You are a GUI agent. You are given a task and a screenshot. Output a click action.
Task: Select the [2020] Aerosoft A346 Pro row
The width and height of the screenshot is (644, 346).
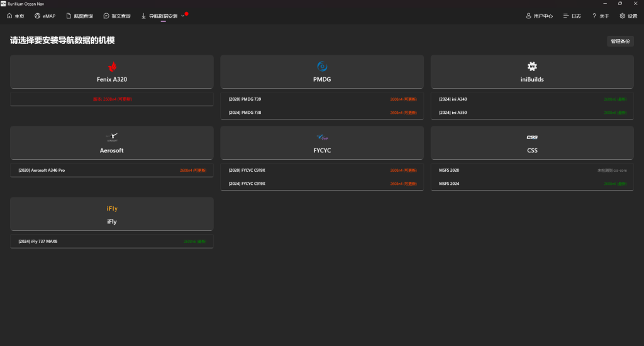pyautogui.click(x=112, y=170)
